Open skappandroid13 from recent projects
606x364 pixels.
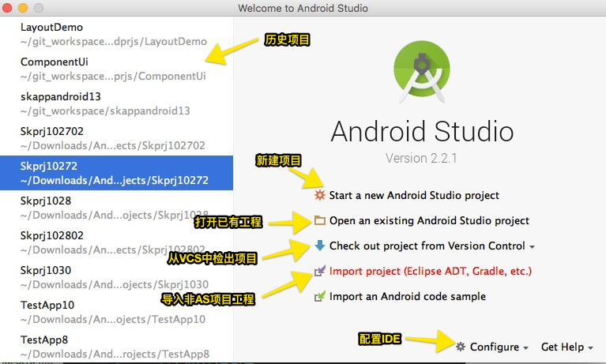point(116,103)
